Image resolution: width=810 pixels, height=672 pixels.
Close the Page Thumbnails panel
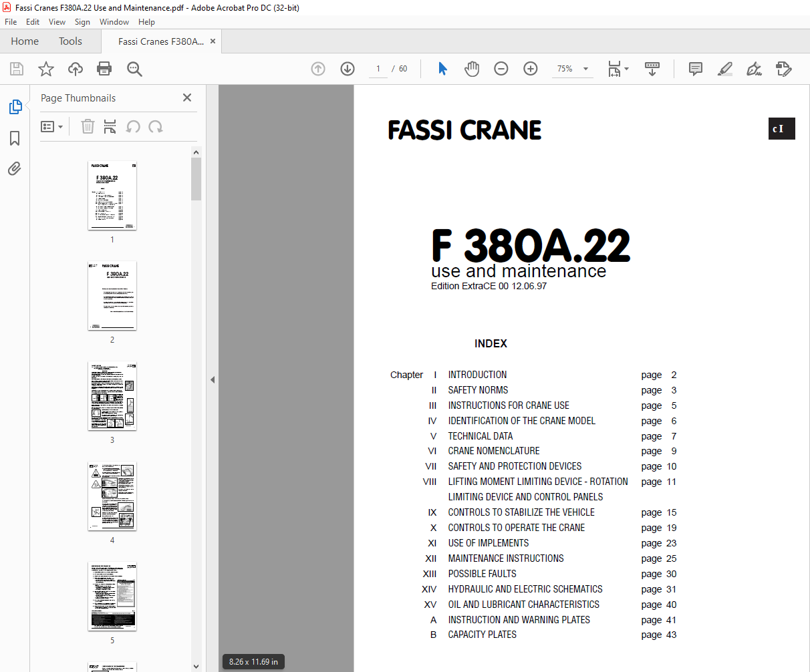pyautogui.click(x=187, y=98)
